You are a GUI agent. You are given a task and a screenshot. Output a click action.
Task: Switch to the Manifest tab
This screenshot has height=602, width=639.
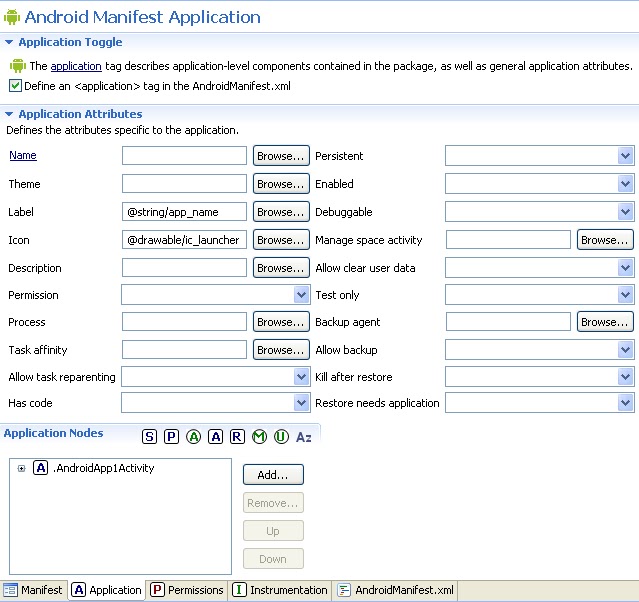(x=33, y=590)
